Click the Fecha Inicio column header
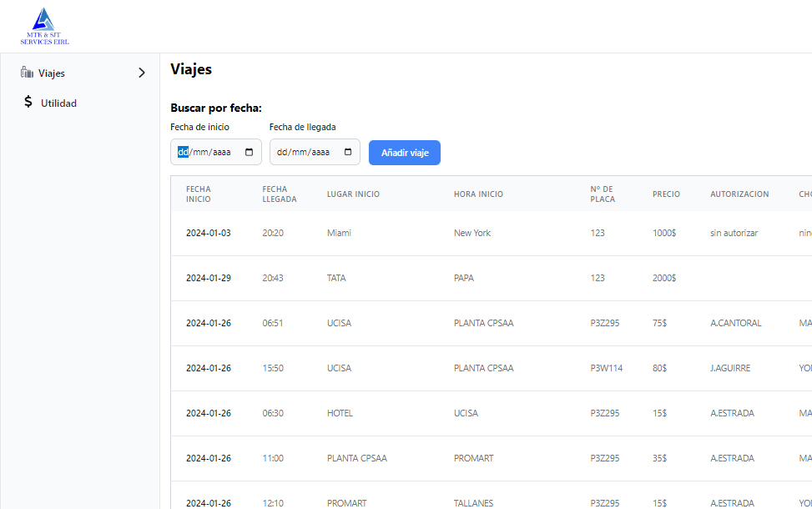Viewport: 812px width, 509px height. 199,194
